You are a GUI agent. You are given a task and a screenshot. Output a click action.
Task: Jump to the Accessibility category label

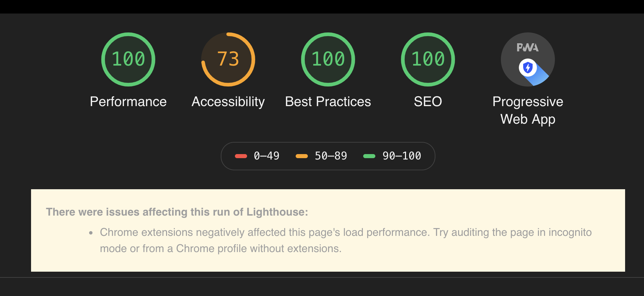click(x=228, y=102)
